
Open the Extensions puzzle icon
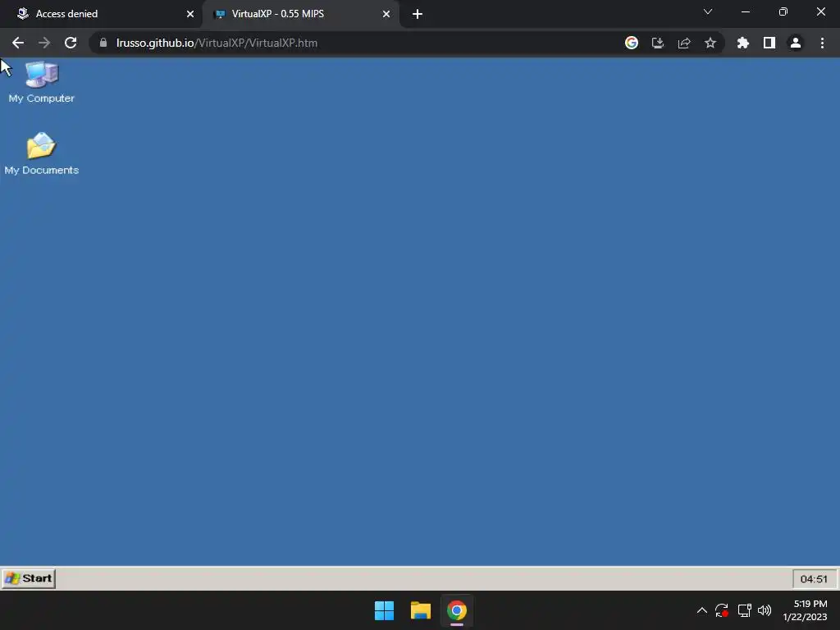(743, 43)
